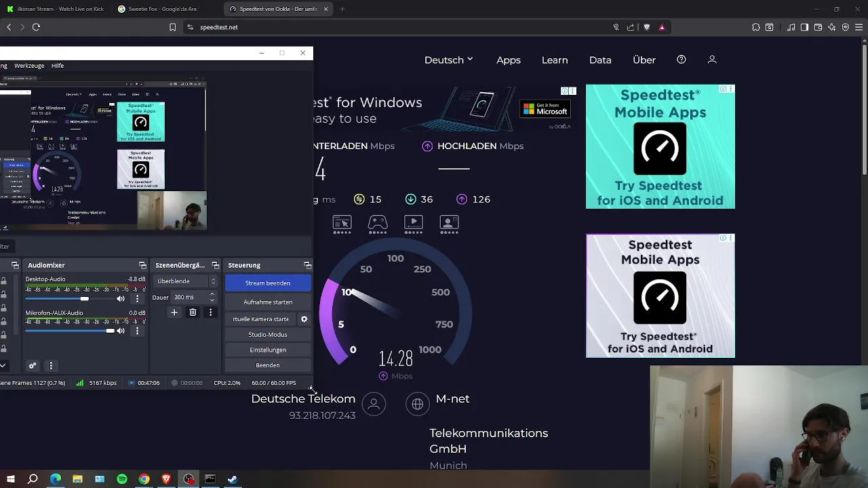Viewport: 868px width, 488px height.
Task: Share this page icon in address bar
Action: coord(631,27)
